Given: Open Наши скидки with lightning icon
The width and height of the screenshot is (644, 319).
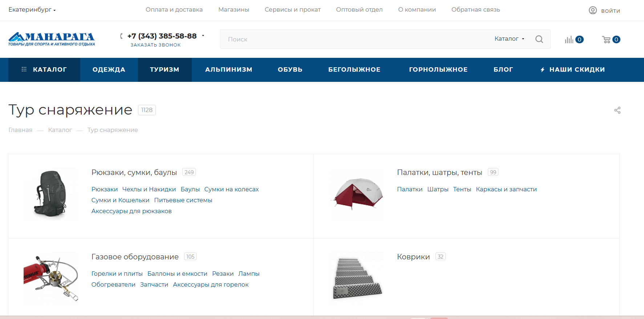Looking at the screenshot, I should (572, 69).
